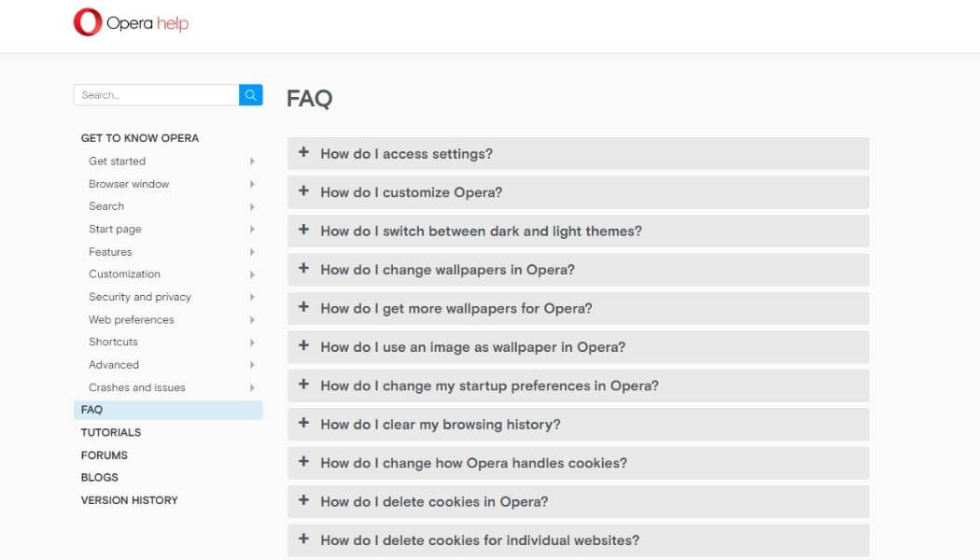The width and height of the screenshot is (980, 560).
Task: Click 'How do I change wallpapers in Opera?'
Action: click(447, 270)
